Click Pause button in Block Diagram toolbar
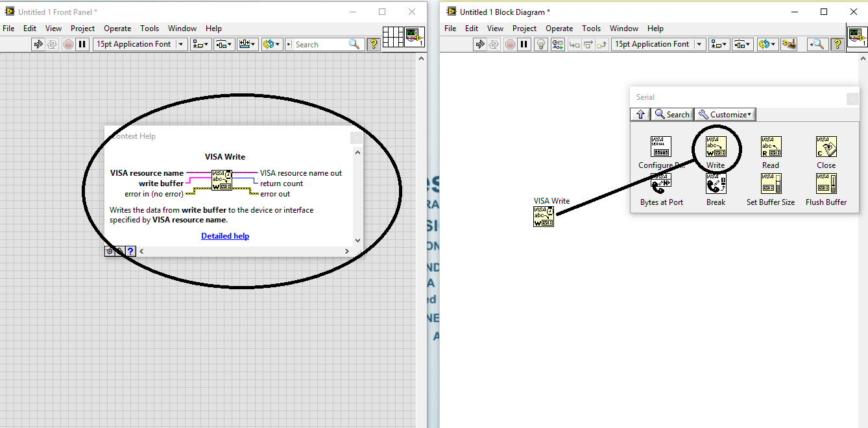The image size is (868, 428). point(524,44)
